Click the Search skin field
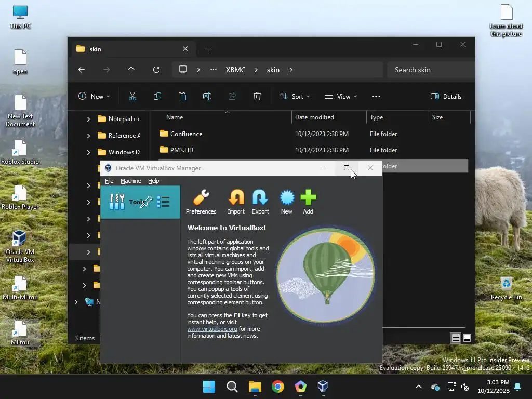532x399 pixels. coord(430,70)
